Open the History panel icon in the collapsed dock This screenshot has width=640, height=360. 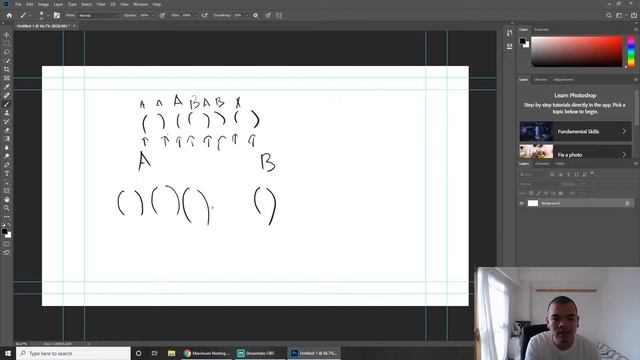pos(509,33)
